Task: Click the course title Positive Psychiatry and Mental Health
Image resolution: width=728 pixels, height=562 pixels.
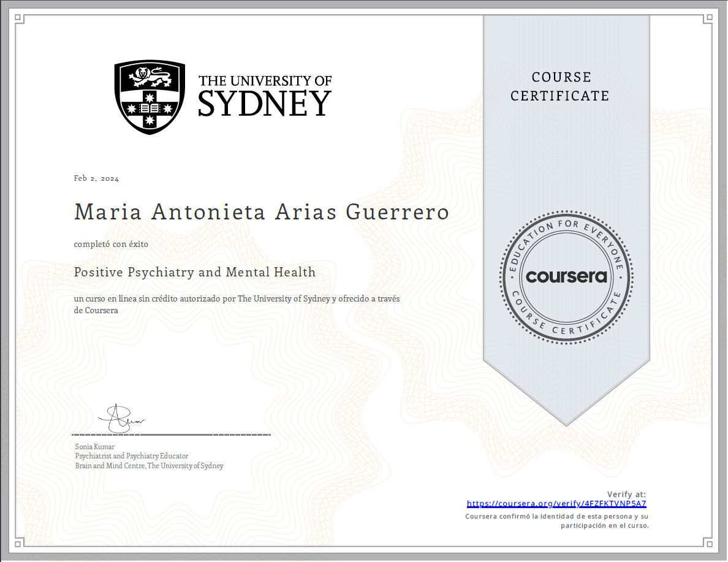Action: [x=195, y=272]
